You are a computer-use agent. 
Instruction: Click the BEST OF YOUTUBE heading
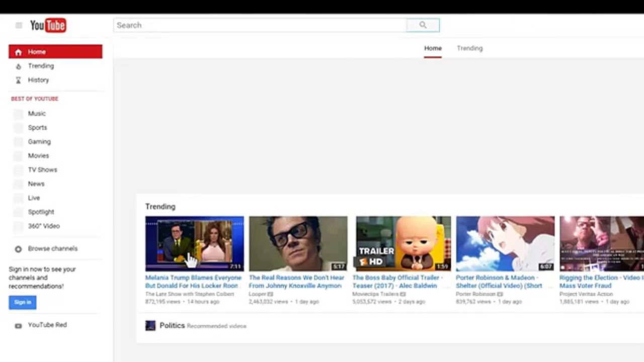click(35, 99)
